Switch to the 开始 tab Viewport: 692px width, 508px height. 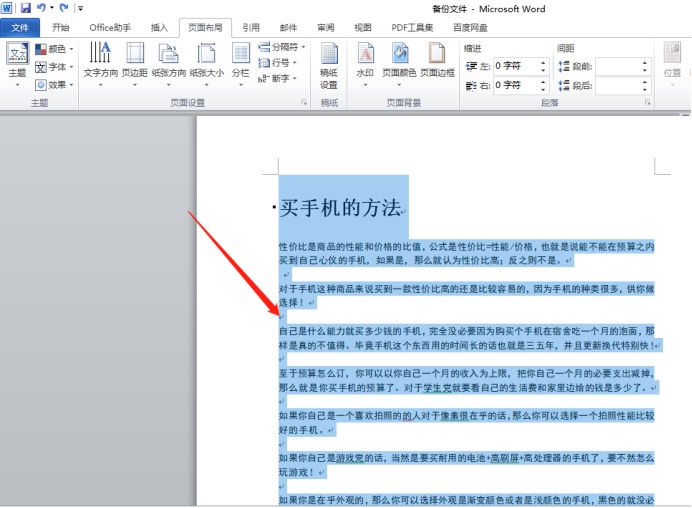(60, 28)
